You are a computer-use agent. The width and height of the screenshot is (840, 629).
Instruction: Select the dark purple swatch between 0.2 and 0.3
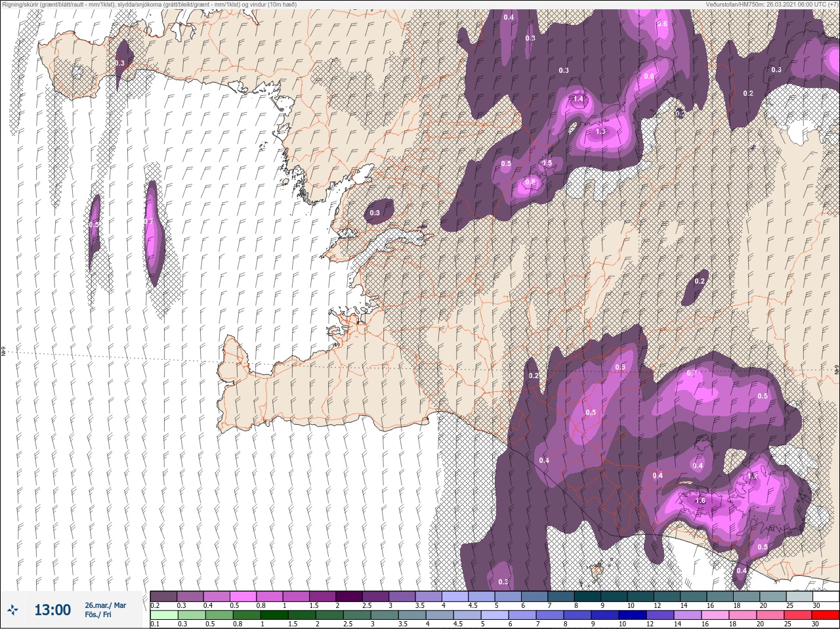click(x=163, y=596)
